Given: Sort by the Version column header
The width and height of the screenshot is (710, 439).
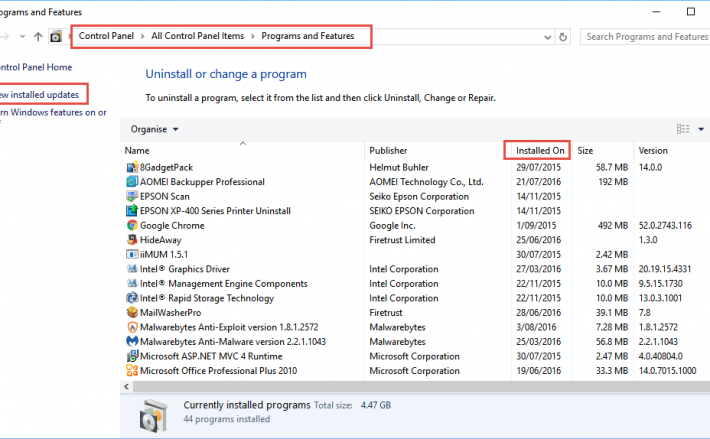Looking at the screenshot, I should [x=653, y=151].
